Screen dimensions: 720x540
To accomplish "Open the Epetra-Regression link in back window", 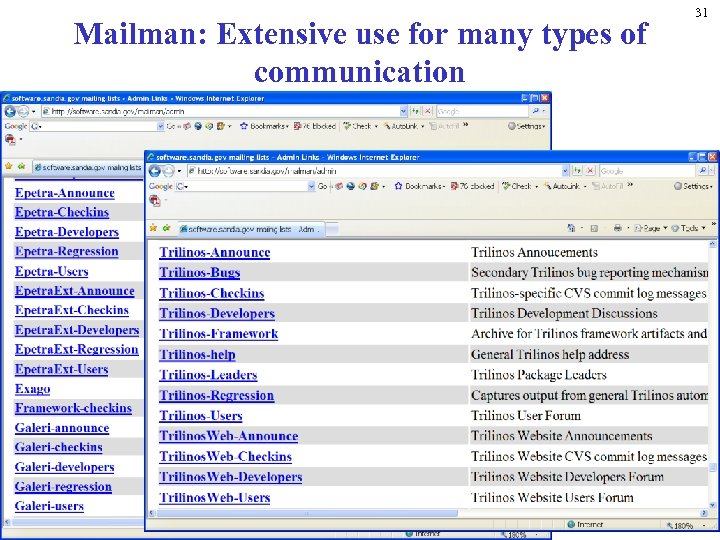I will pyautogui.click(x=67, y=252).
